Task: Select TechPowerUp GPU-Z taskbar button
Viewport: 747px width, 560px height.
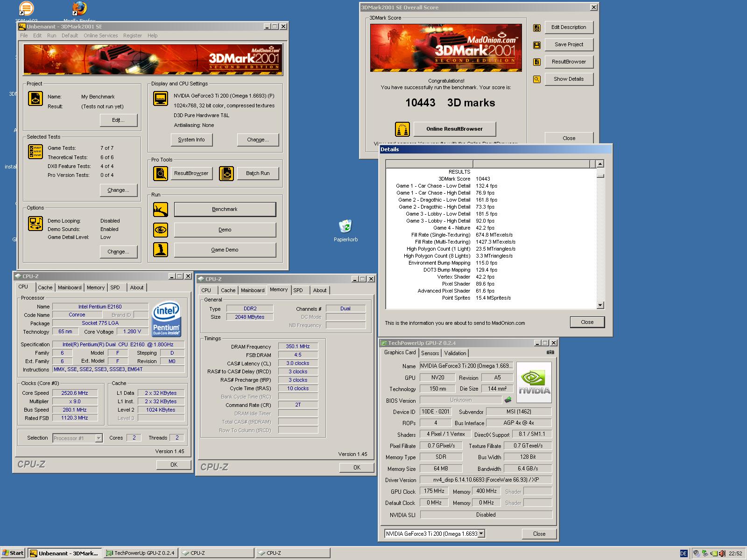Action: (x=141, y=553)
